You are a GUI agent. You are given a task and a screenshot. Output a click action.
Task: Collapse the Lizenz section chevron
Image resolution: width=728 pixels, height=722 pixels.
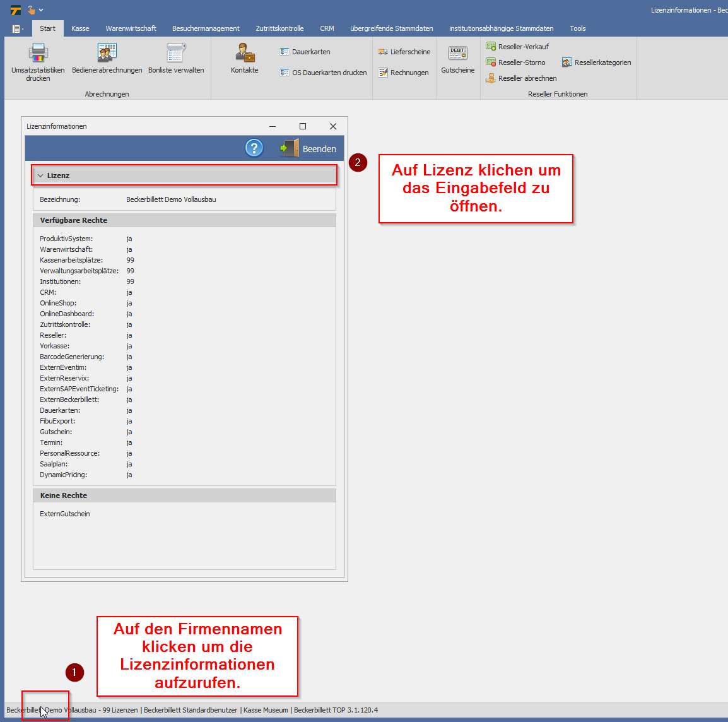40,175
